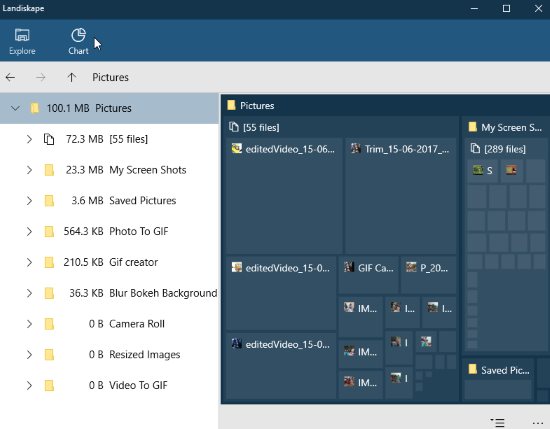Go forward with the right arrow
This screenshot has width=550, height=429.
(41, 77)
